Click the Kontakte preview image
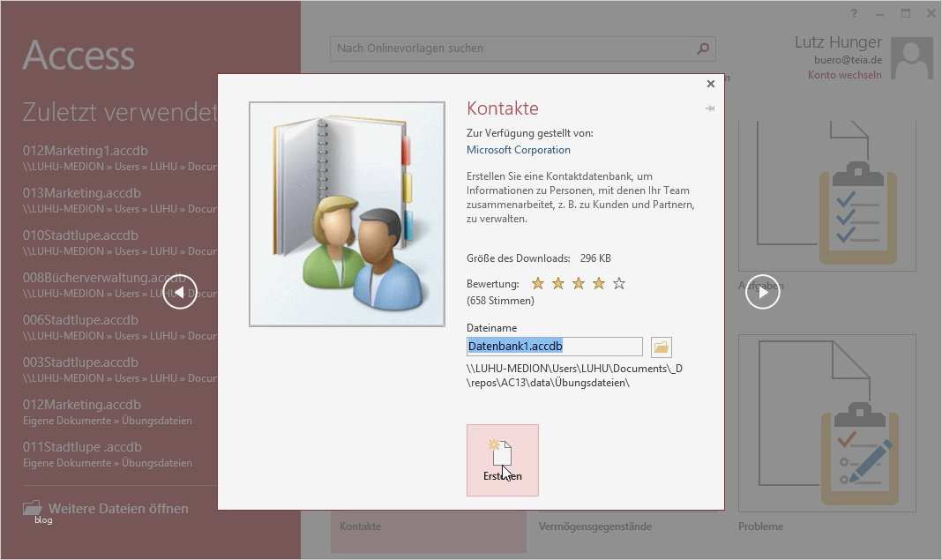This screenshot has width=942, height=560. (x=348, y=214)
